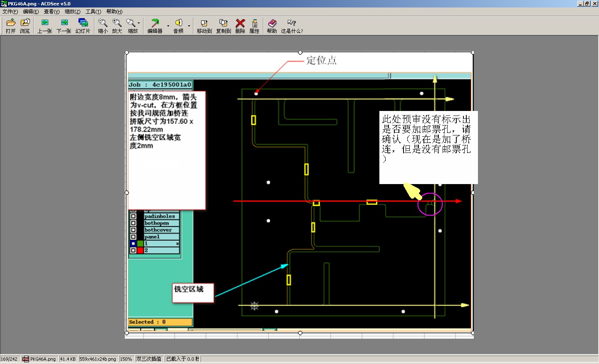Click the green color swatch of layer 1
Viewport: 599px width, 364px height.
click(140, 243)
